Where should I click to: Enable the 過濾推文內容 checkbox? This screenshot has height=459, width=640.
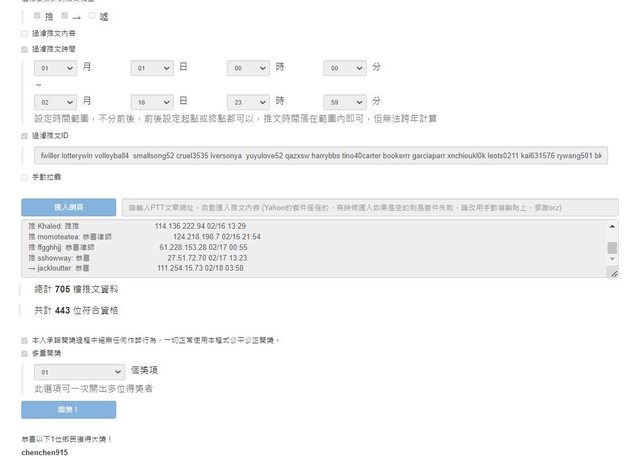(24, 34)
